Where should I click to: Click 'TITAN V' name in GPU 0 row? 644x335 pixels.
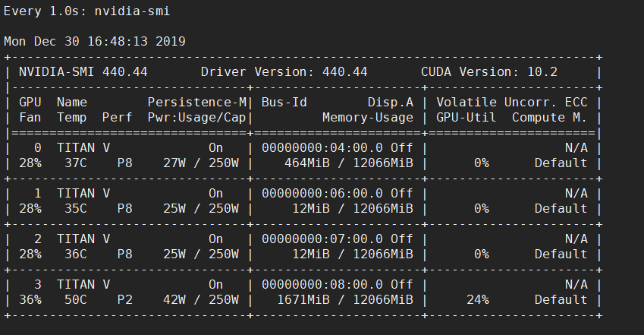83,147
